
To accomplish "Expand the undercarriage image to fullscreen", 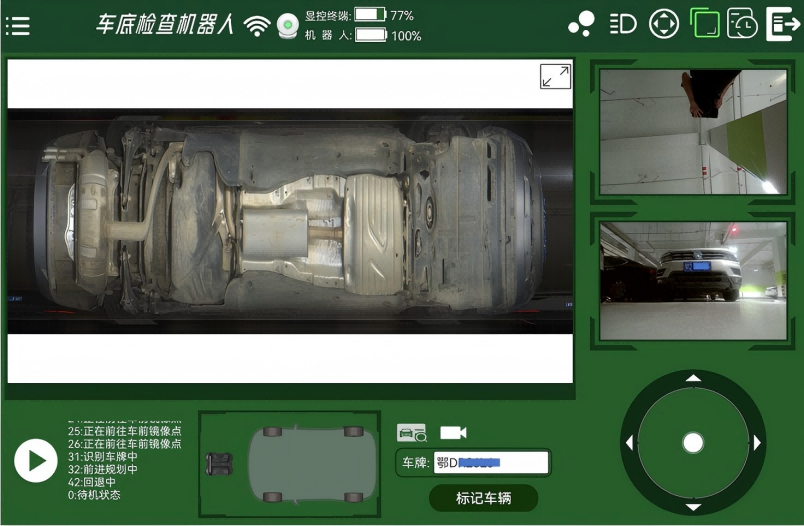I will coord(555,77).
